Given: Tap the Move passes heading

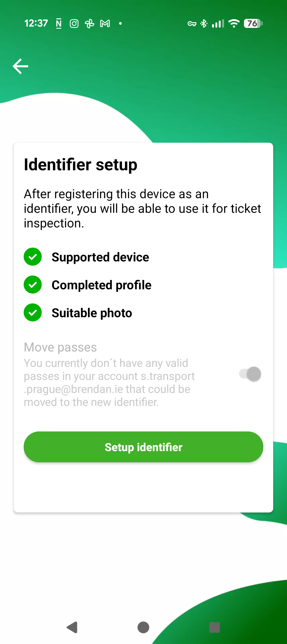Looking at the screenshot, I should point(60,347).
